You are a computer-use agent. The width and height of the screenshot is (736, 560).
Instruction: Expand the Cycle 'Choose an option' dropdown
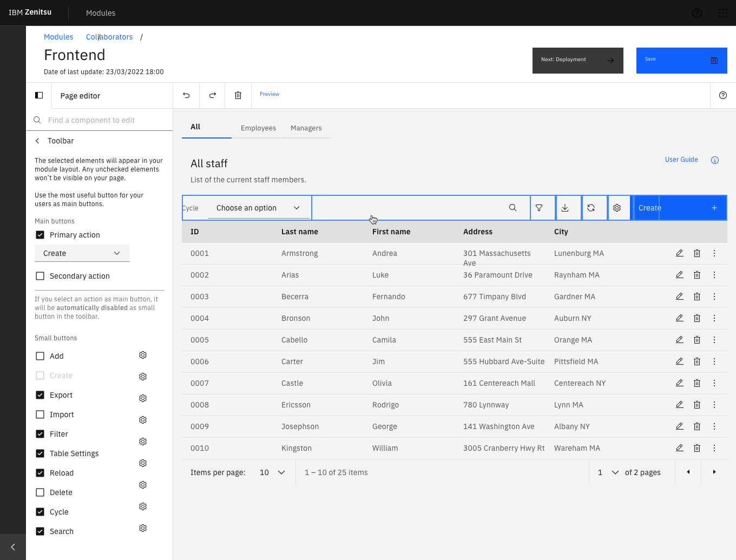(258, 208)
